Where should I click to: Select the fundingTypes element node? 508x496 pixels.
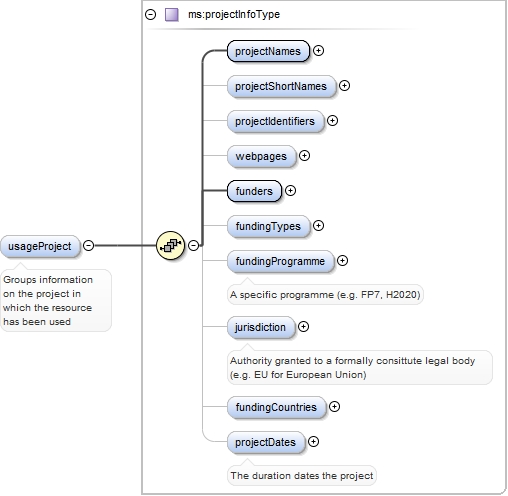[268, 226]
